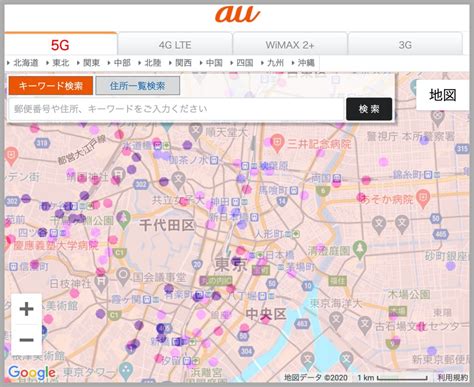Open the Google logo link
474x387 pixels.
tap(32, 373)
